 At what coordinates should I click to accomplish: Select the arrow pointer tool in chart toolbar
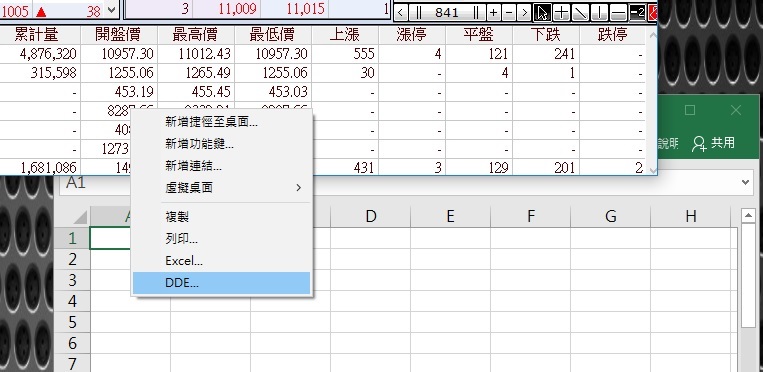[x=542, y=12]
